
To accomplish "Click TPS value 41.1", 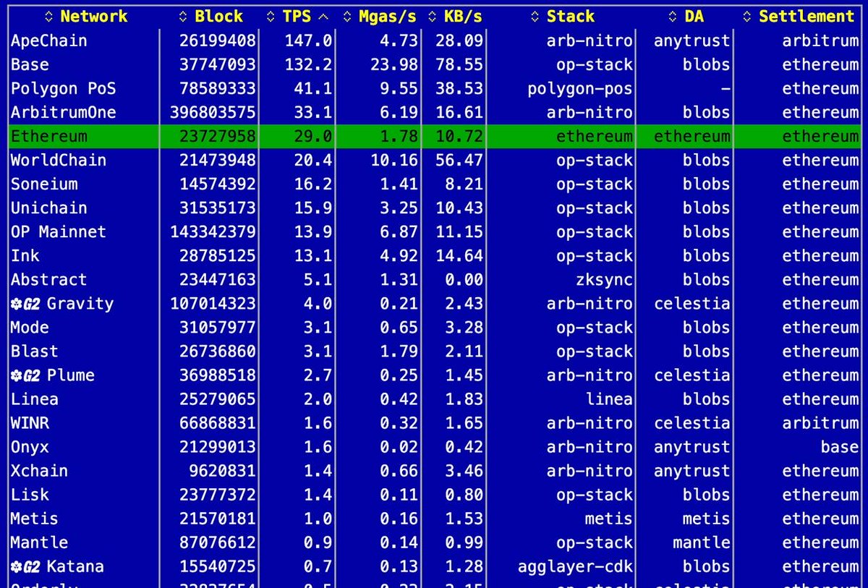I will 313,89.
